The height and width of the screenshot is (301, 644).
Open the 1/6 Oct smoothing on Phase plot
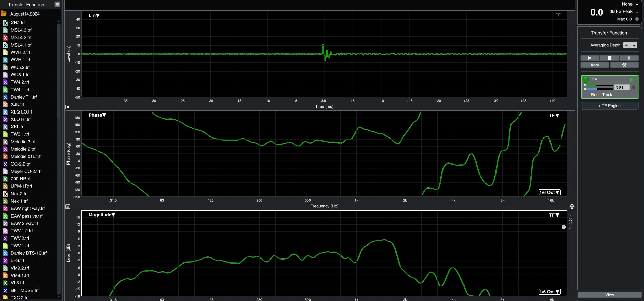click(549, 192)
